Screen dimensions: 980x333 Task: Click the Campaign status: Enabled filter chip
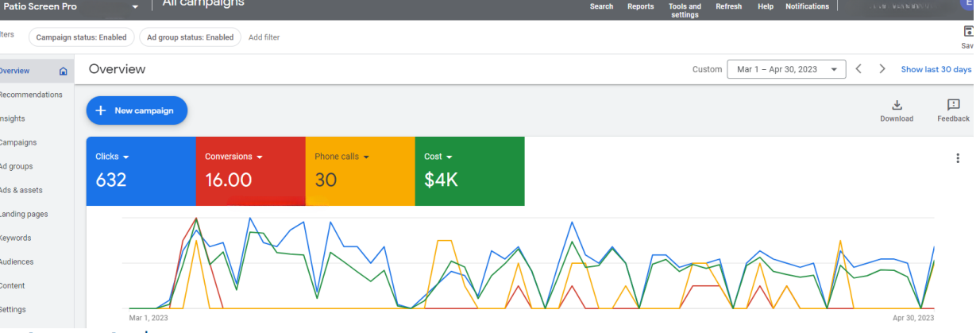click(x=81, y=37)
